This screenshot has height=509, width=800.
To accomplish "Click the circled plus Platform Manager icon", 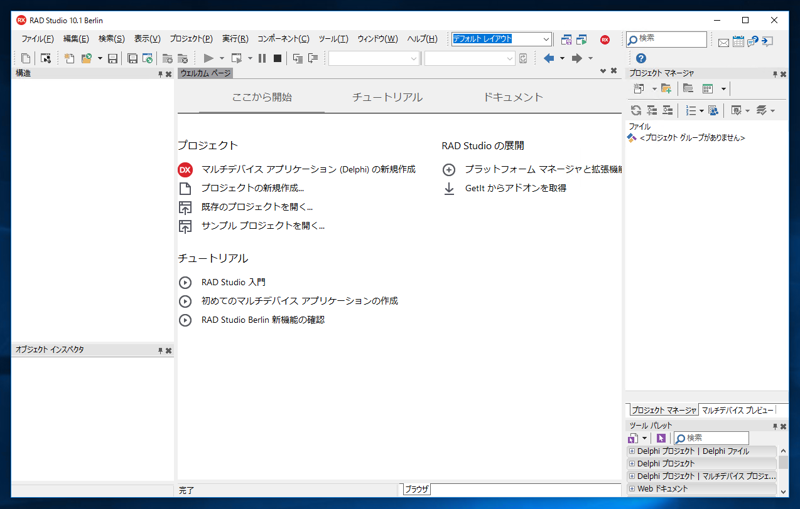I will click(x=448, y=169).
